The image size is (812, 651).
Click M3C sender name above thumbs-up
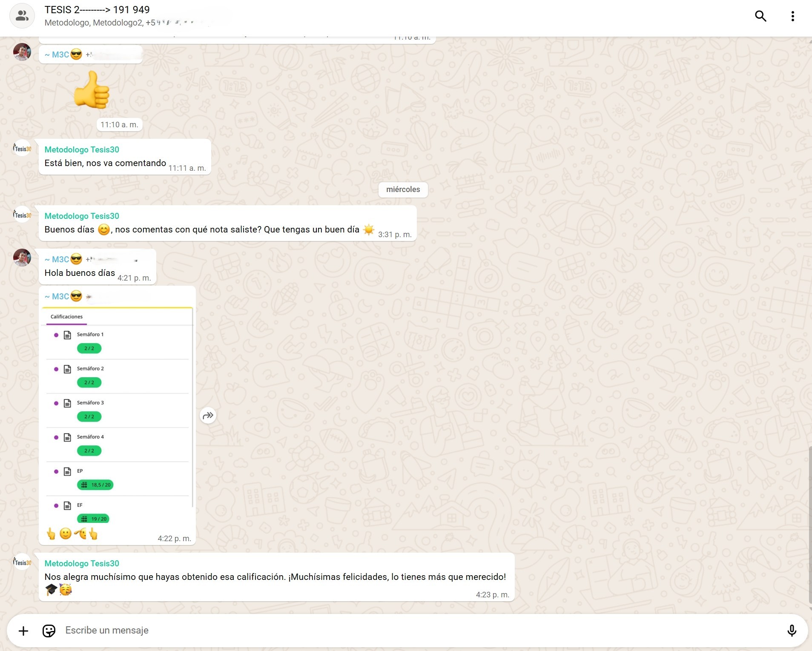click(x=63, y=54)
